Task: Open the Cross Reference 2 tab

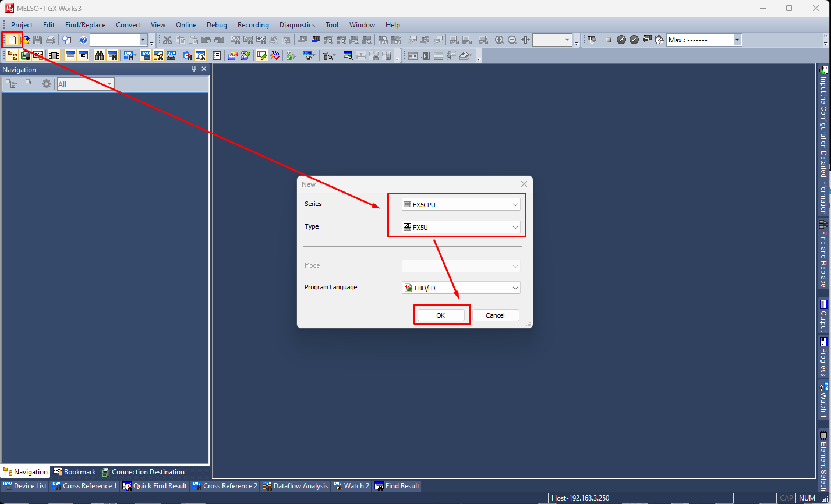Action: coord(225,486)
